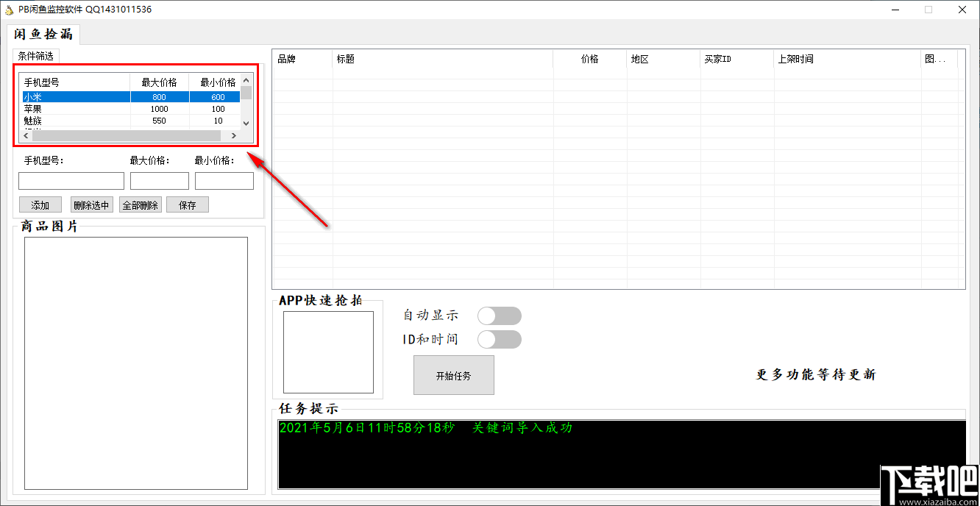Screen dimensions: 980x506
Task: Click the horizontal scrollbar right arrow
Action: click(234, 136)
